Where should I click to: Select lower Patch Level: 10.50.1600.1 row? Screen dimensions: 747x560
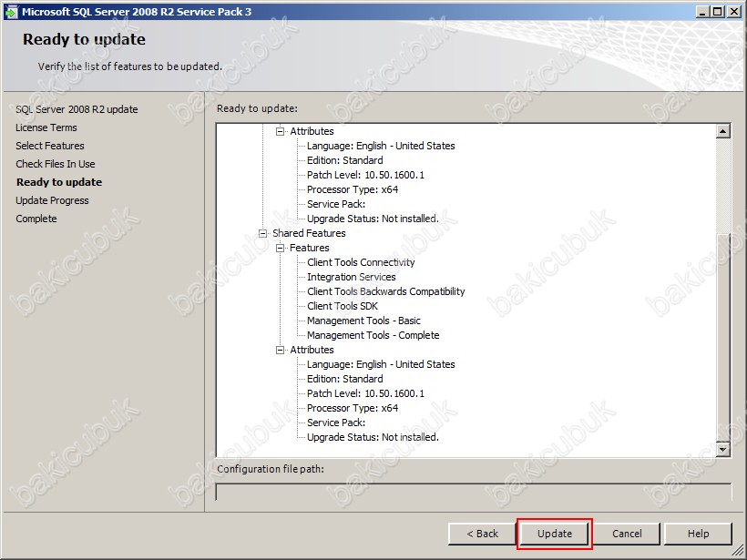[365, 393]
